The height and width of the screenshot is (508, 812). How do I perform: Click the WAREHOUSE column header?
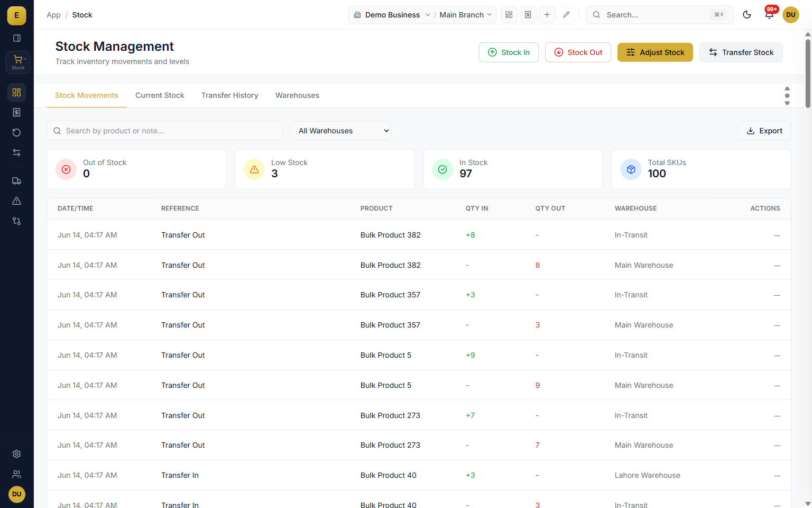[x=636, y=208]
